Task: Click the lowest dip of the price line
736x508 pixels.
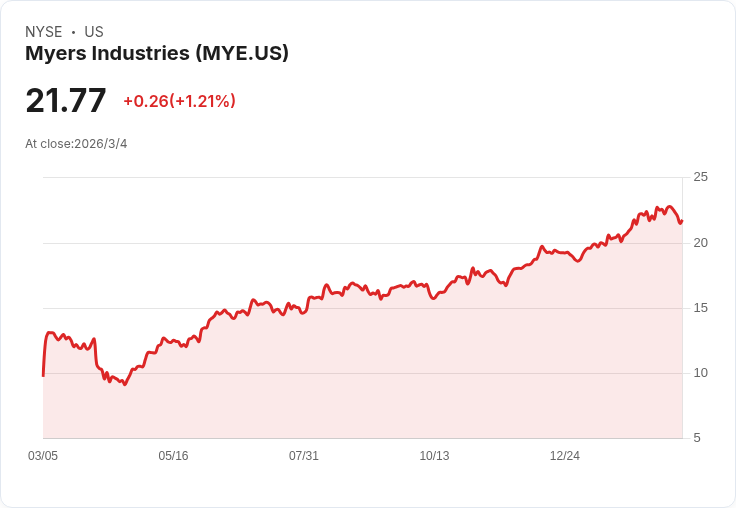Action: tap(125, 385)
